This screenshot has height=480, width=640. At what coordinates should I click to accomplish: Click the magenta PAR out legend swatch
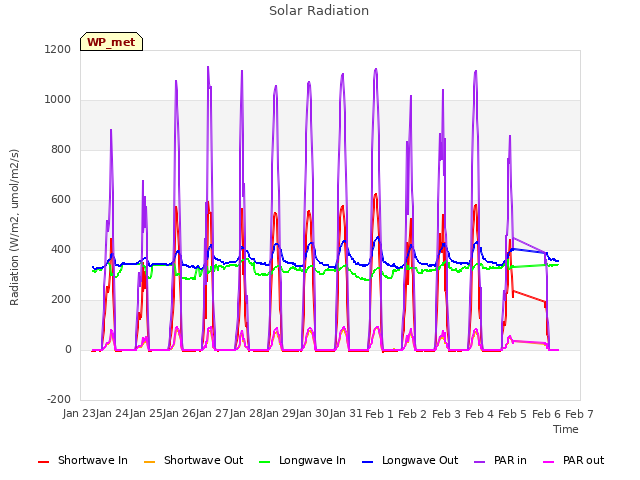549,462
